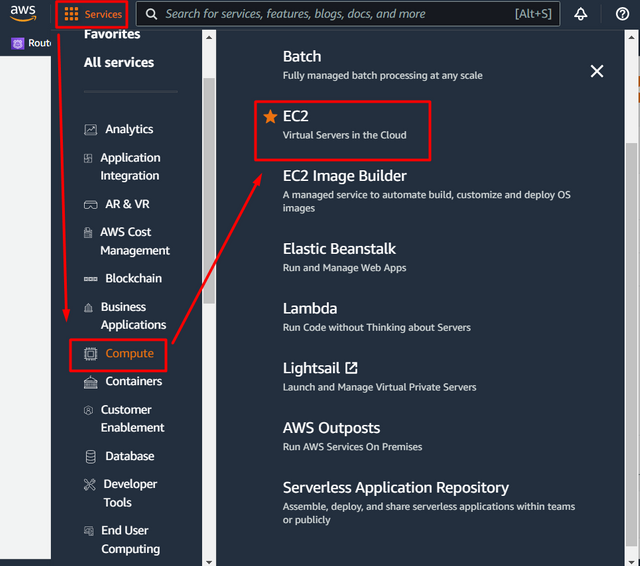Open Elastic Beanstalk
Screen dimensions: 640x566
(339, 249)
